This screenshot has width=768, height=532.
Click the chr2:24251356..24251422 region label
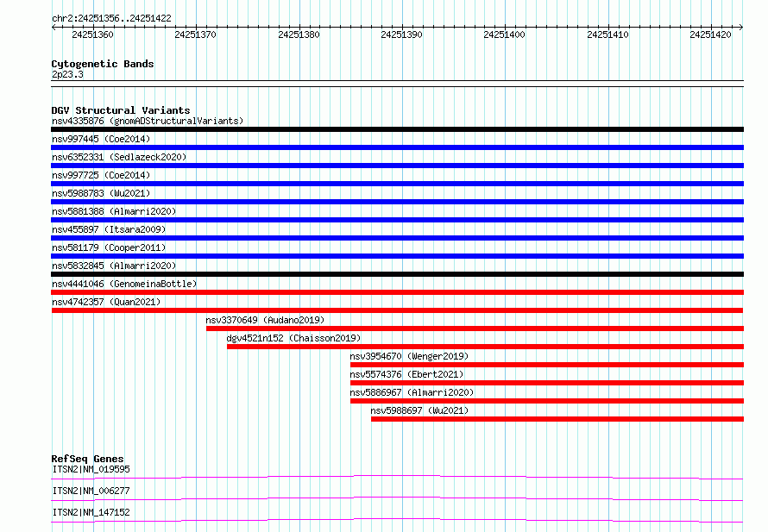(x=111, y=18)
